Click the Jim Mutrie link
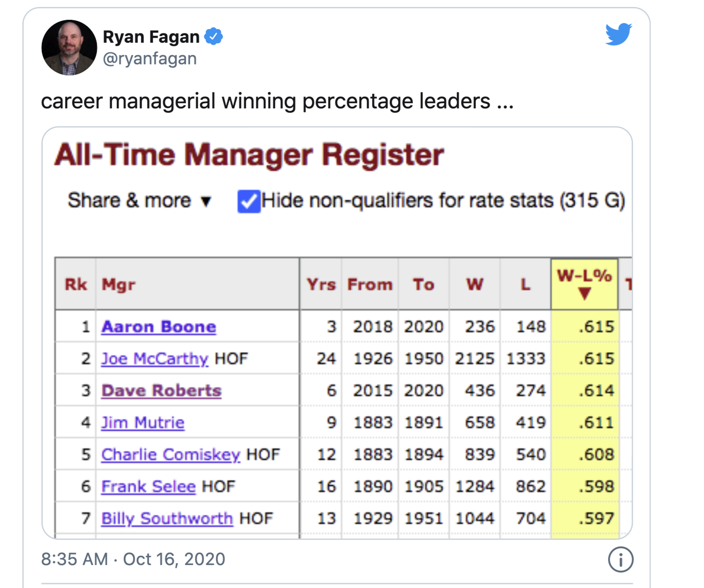704x588 pixels. point(143,423)
